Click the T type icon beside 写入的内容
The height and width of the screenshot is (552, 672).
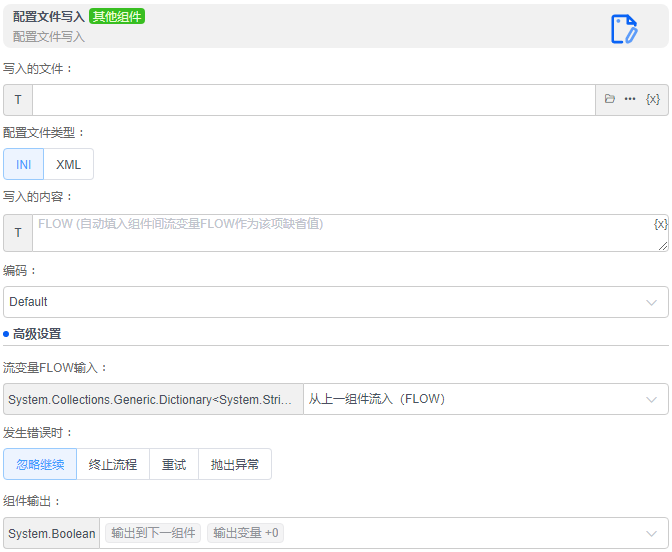(18, 233)
